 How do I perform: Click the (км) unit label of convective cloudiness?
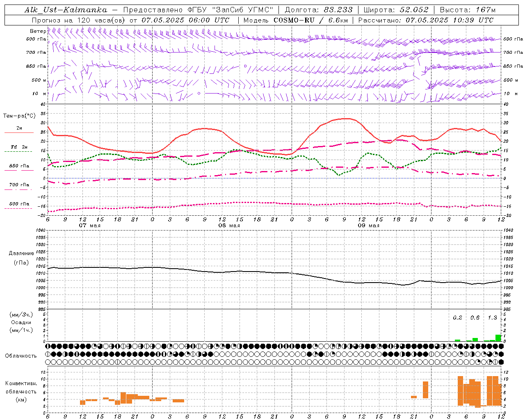pos(21,399)
